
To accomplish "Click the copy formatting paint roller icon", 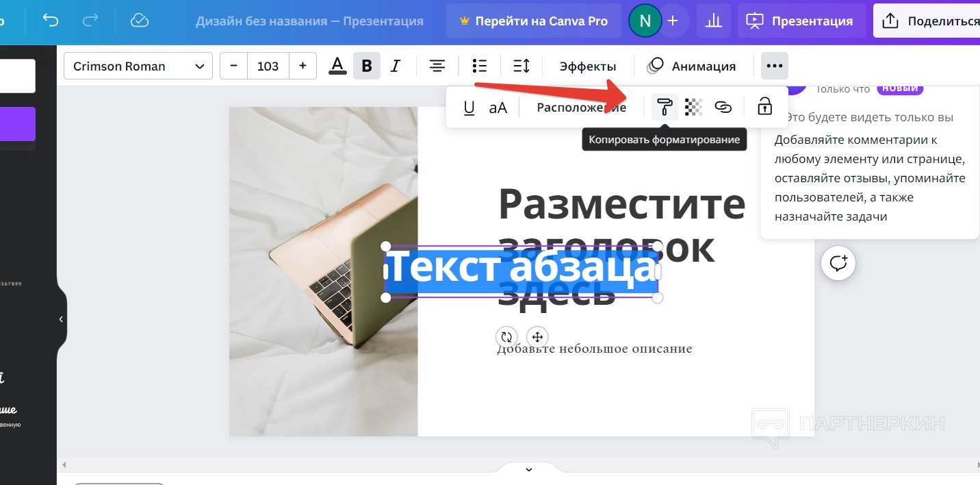I will (x=665, y=107).
